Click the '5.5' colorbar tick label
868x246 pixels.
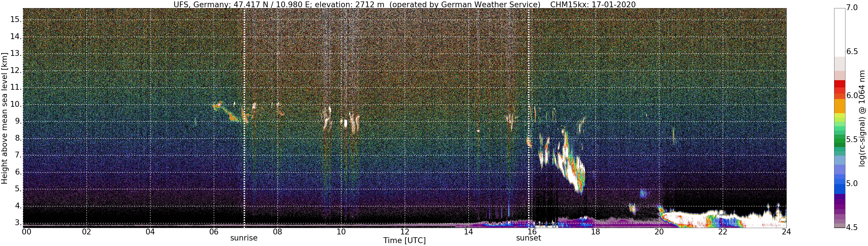852,139
